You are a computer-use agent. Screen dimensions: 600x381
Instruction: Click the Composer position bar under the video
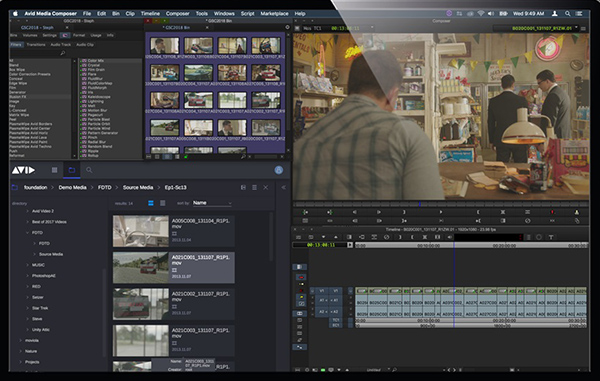pyautogui.click(x=441, y=204)
